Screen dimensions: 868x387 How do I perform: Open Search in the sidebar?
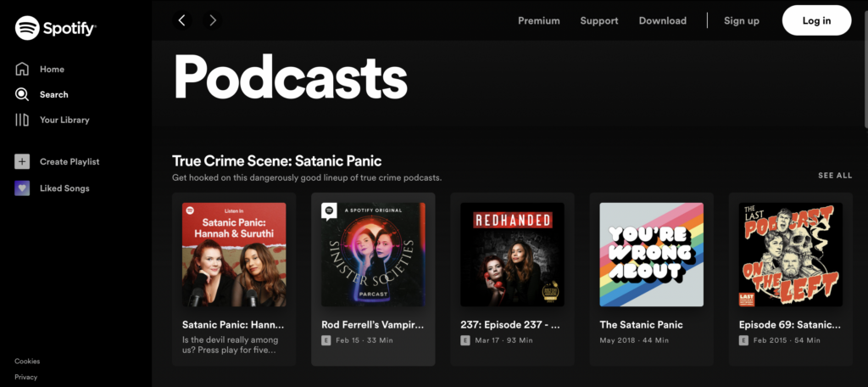pos(54,95)
